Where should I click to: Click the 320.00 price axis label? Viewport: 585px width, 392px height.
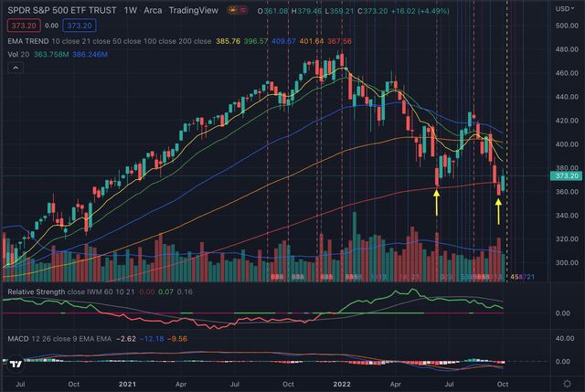pos(567,239)
